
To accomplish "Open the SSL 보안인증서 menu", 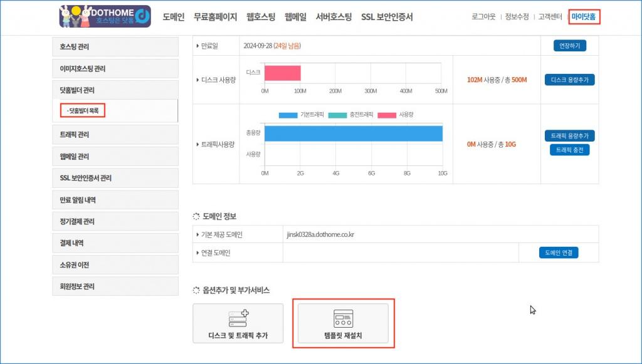I will pos(387,17).
